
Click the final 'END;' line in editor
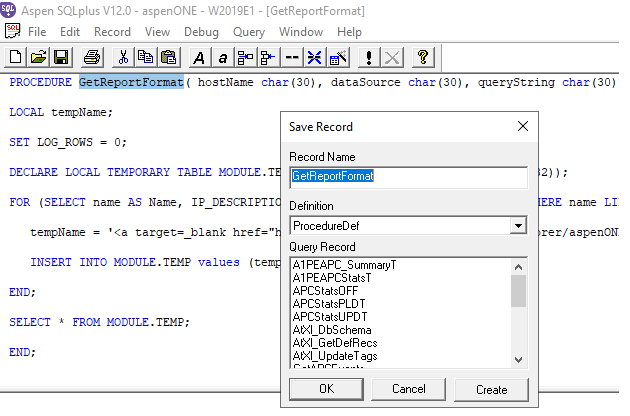(22, 352)
